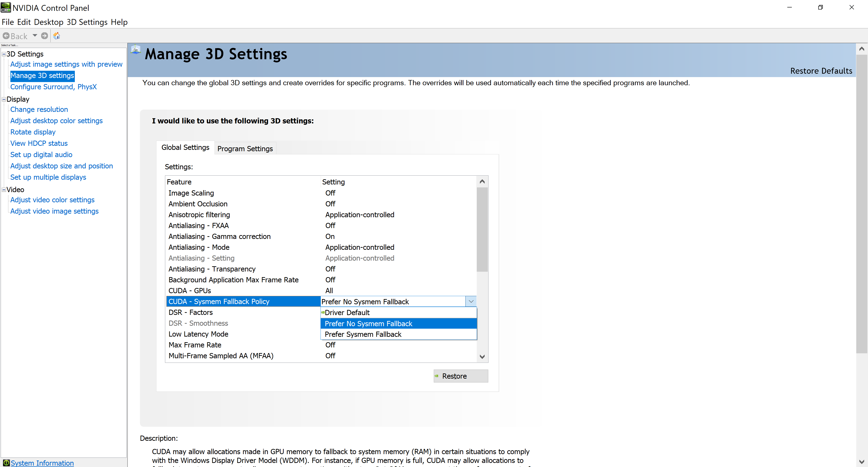
Task: Open Adjust image settings with preview
Action: click(x=66, y=64)
